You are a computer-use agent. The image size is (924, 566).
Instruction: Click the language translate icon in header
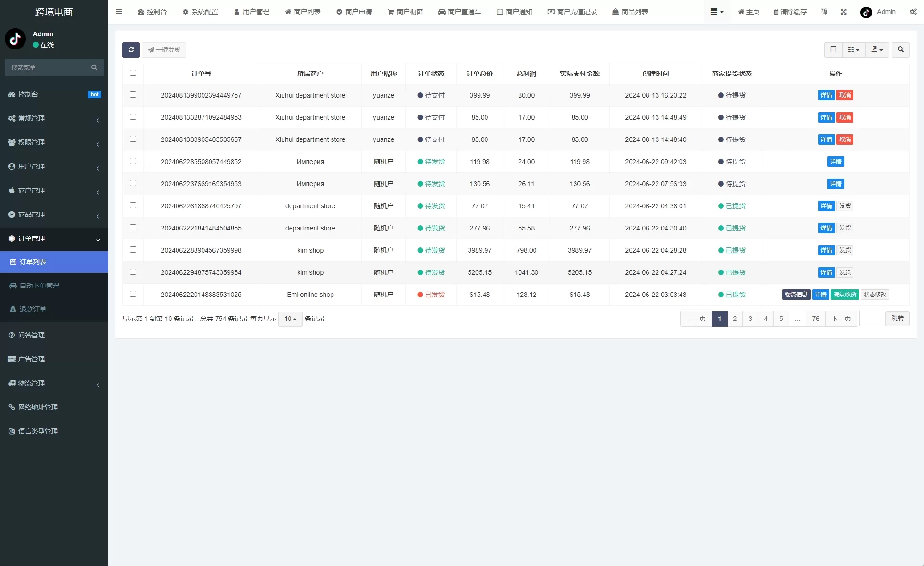(824, 12)
